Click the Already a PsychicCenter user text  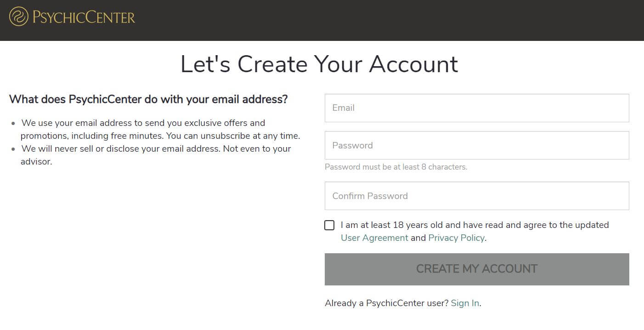(x=387, y=303)
